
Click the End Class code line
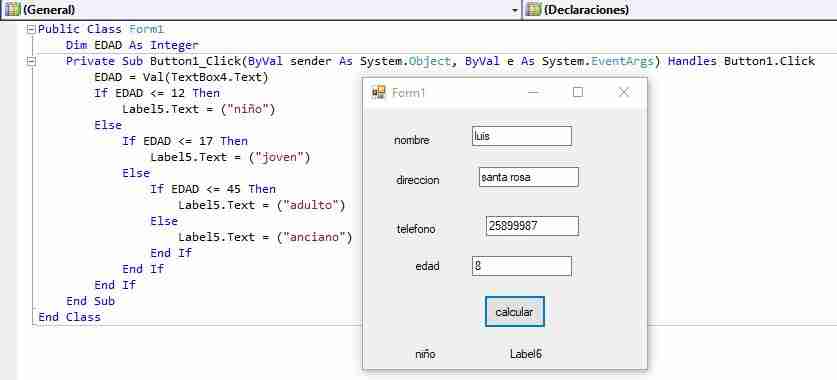click(69, 318)
